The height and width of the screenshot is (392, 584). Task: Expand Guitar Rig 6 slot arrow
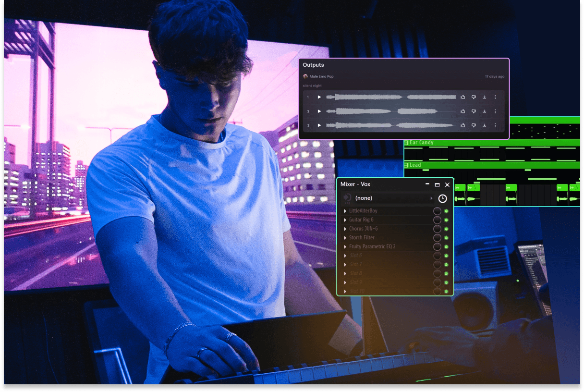tap(345, 220)
